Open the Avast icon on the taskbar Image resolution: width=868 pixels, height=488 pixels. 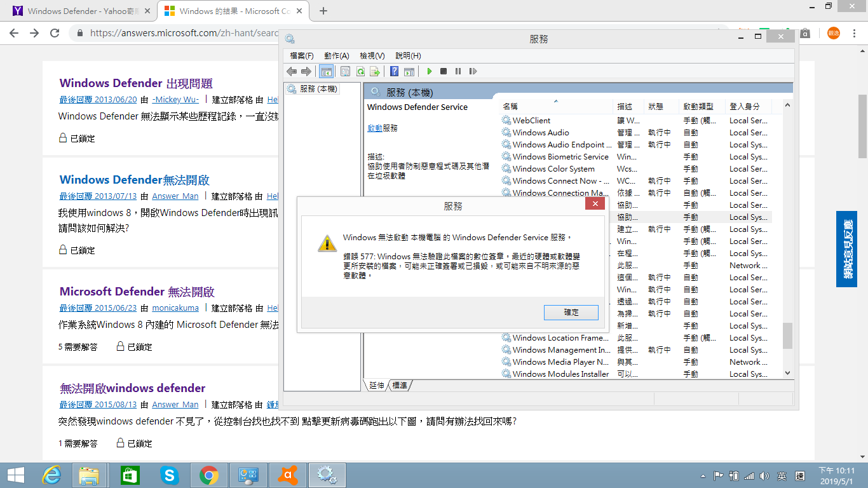(288, 475)
